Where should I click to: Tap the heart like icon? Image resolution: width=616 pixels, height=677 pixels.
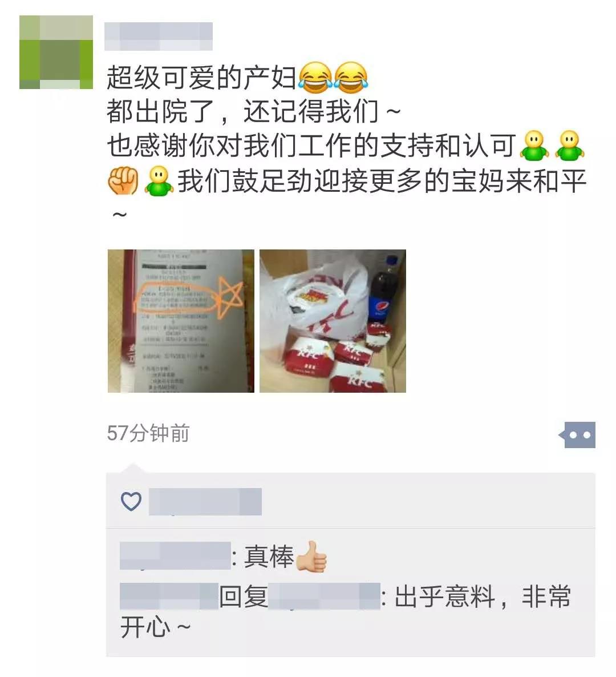pos(131,501)
